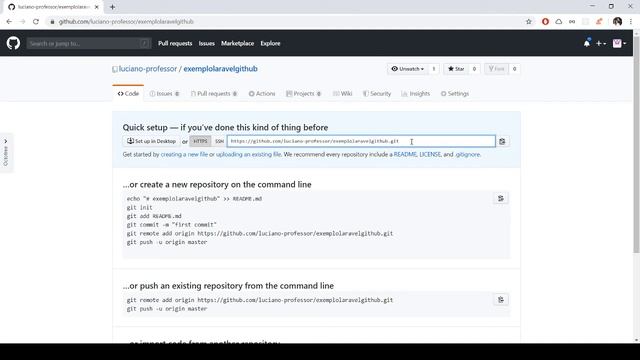The height and width of the screenshot is (360, 640).
Task: Open the cloud extension icon in toolbar
Action: (x=559, y=22)
